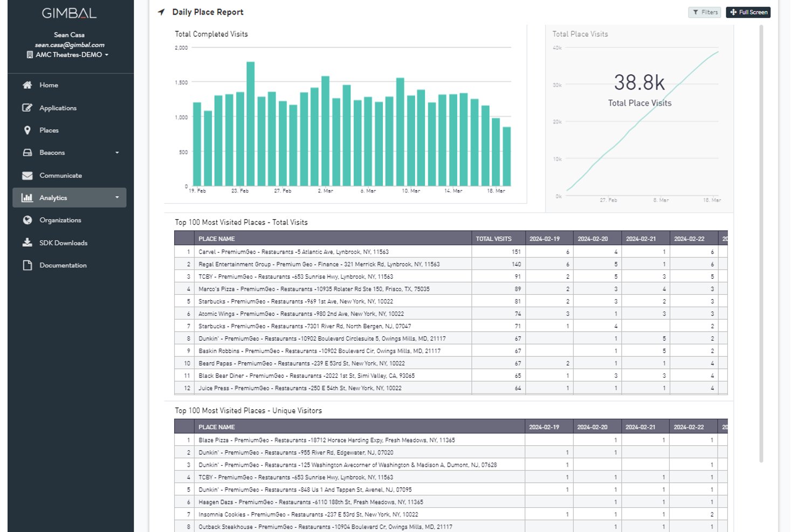Click the Home house icon

[x=27, y=85]
